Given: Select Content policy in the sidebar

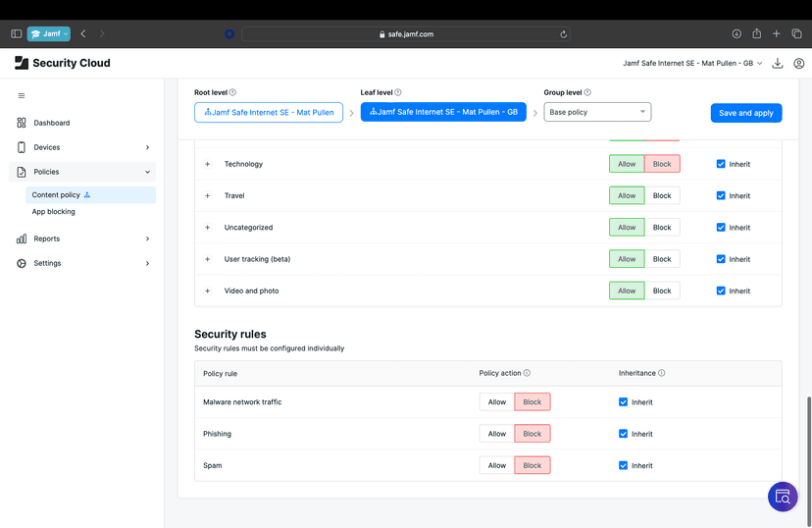Looking at the screenshot, I should 57,195.
